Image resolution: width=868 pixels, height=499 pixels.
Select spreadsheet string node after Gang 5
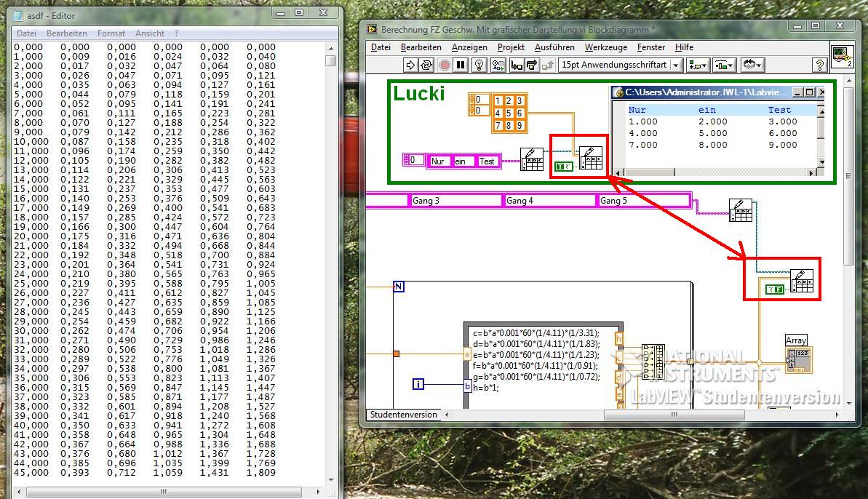(x=741, y=210)
